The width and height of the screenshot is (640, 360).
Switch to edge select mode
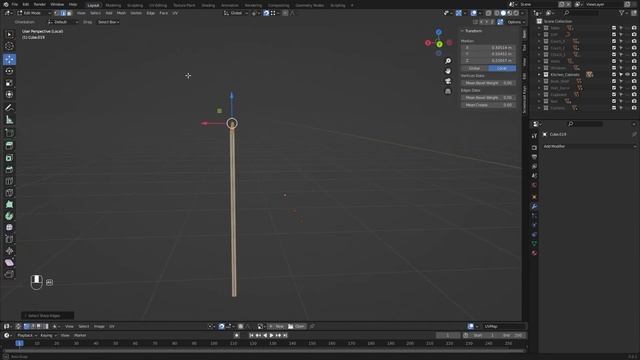pos(63,13)
